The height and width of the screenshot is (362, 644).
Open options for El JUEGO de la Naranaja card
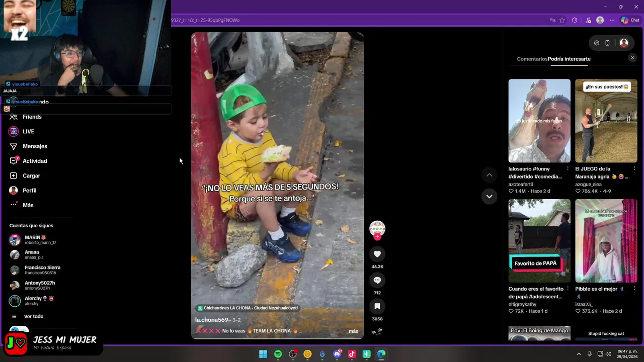(x=634, y=168)
